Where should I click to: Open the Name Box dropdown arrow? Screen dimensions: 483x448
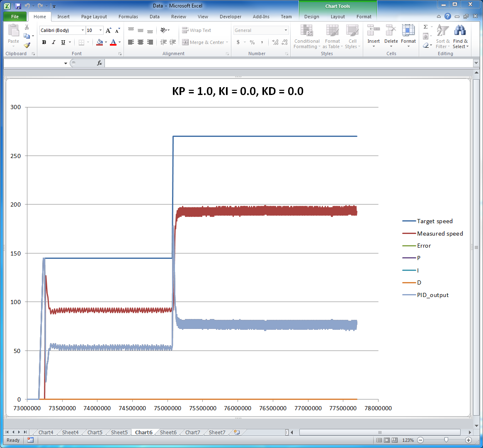(x=66, y=63)
